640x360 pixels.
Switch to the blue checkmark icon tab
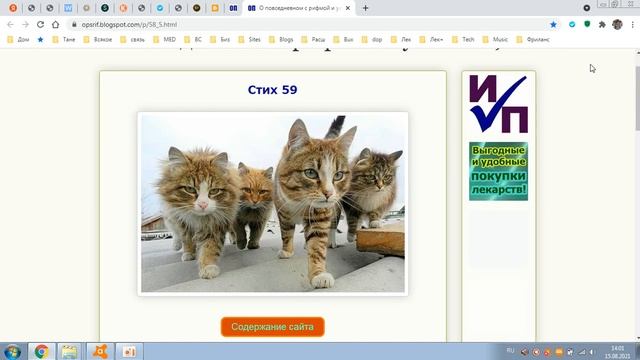tap(160, 8)
